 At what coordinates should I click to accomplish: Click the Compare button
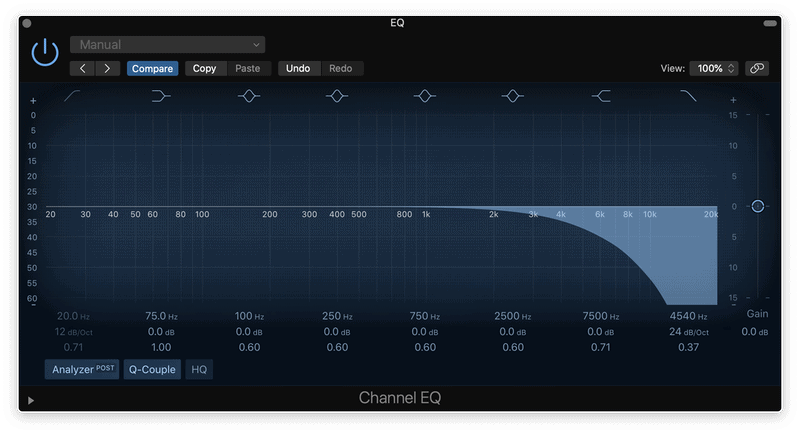click(x=153, y=68)
